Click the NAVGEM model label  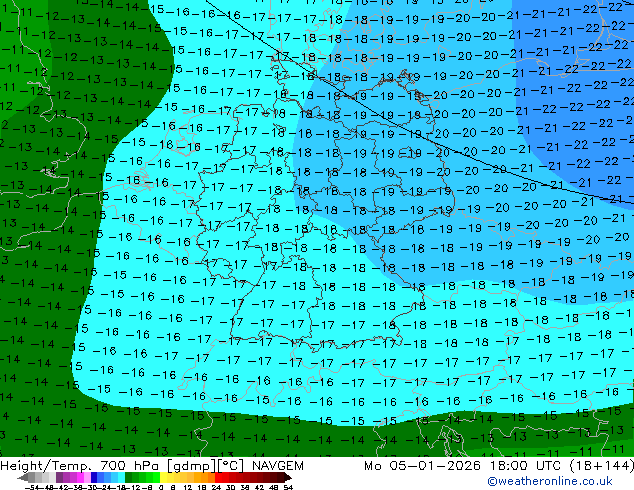coord(277,466)
